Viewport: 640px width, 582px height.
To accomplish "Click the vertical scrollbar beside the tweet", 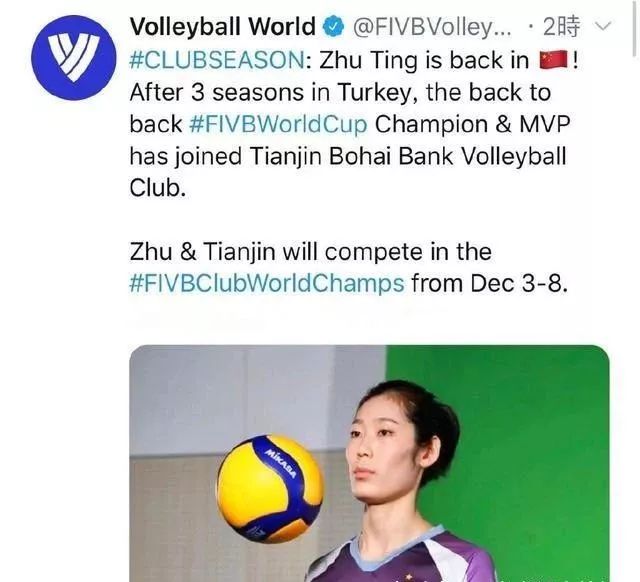I will click(636, 29).
